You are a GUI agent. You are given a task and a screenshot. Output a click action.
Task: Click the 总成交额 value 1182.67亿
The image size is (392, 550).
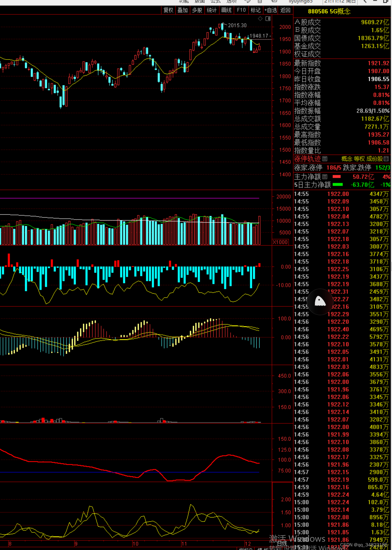pyautogui.click(x=375, y=119)
